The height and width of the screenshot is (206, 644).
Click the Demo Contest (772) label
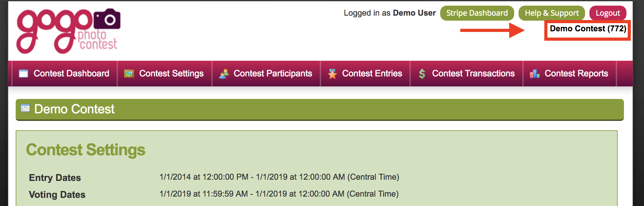point(588,29)
